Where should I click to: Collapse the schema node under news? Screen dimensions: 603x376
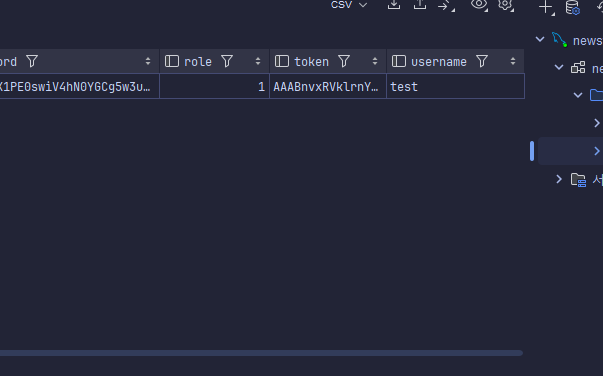pyautogui.click(x=559, y=68)
